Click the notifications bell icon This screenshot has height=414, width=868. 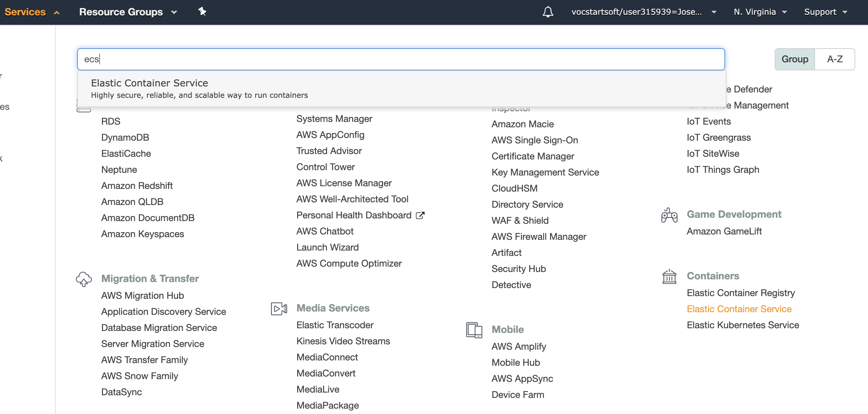(x=548, y=12)
